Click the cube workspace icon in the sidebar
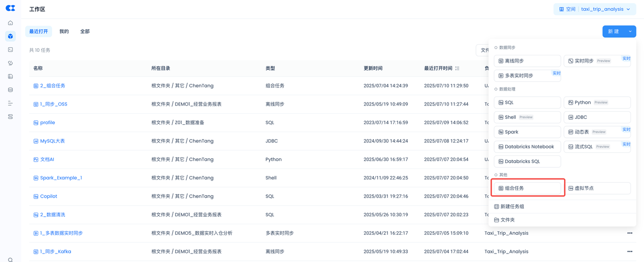 point(10,36)
